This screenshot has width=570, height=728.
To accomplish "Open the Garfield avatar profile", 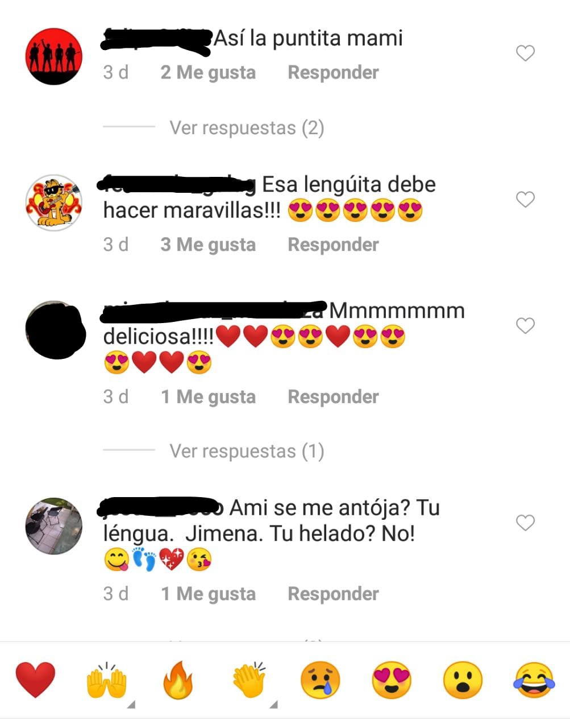I will [54, 203].
